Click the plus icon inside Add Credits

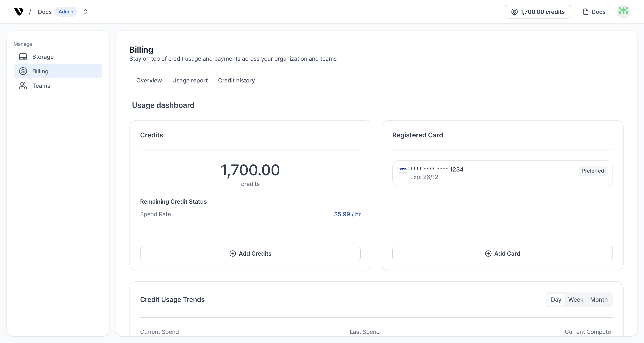[233, 254]
